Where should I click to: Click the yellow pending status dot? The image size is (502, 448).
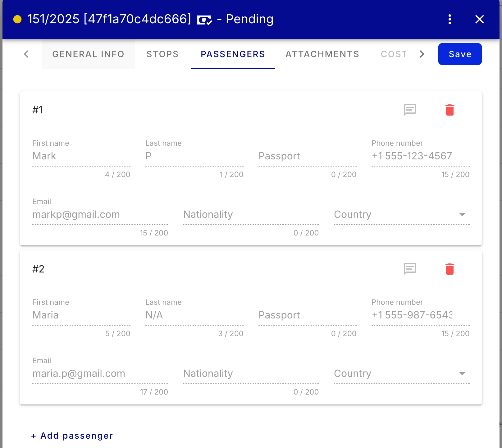pyautogui.click(x=17, y=19)
